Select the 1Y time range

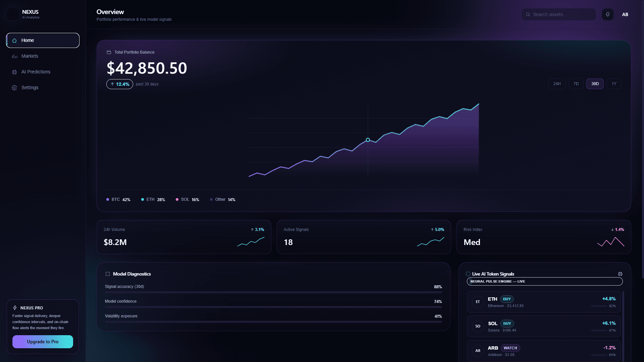coord(614,84)
